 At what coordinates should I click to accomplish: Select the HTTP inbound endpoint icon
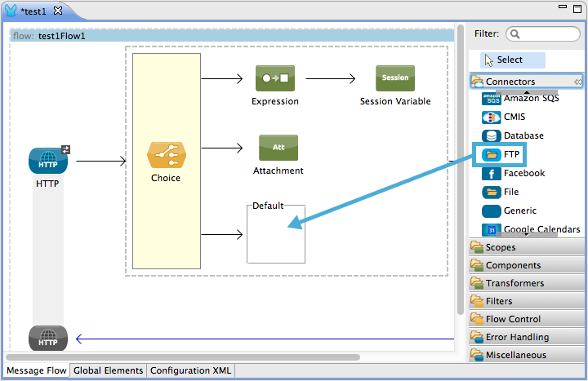(47, 162)
